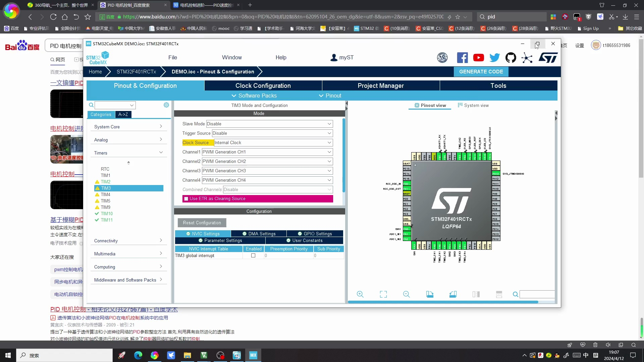644x362 pixels.
Task: Expand the Timers category in left panel
Action: pos(128,153)
